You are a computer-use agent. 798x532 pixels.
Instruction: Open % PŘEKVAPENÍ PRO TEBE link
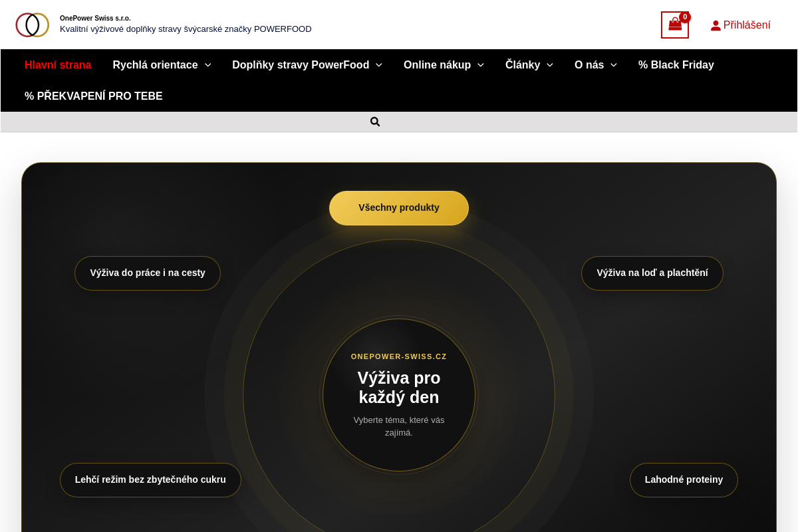94,96
